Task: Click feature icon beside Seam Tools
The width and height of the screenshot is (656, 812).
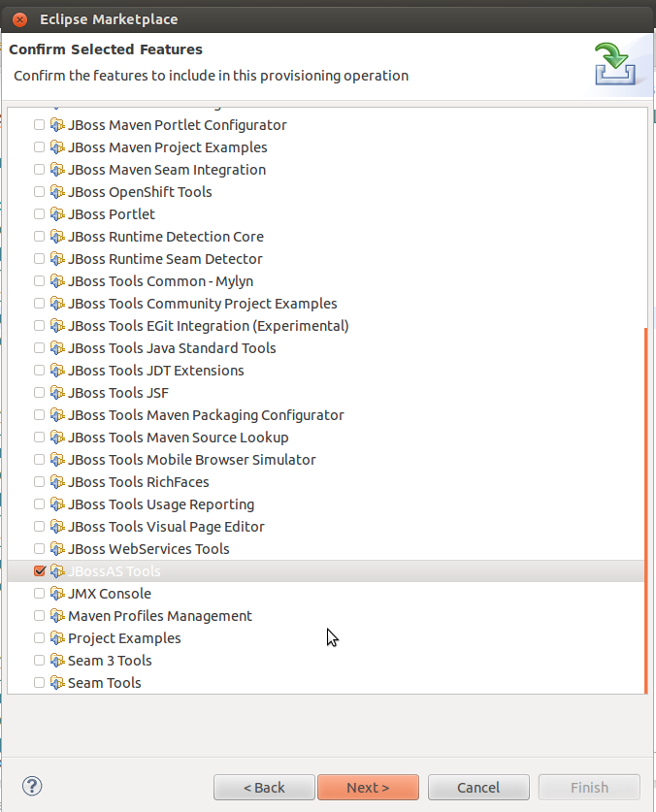Action: coord(57,683)
